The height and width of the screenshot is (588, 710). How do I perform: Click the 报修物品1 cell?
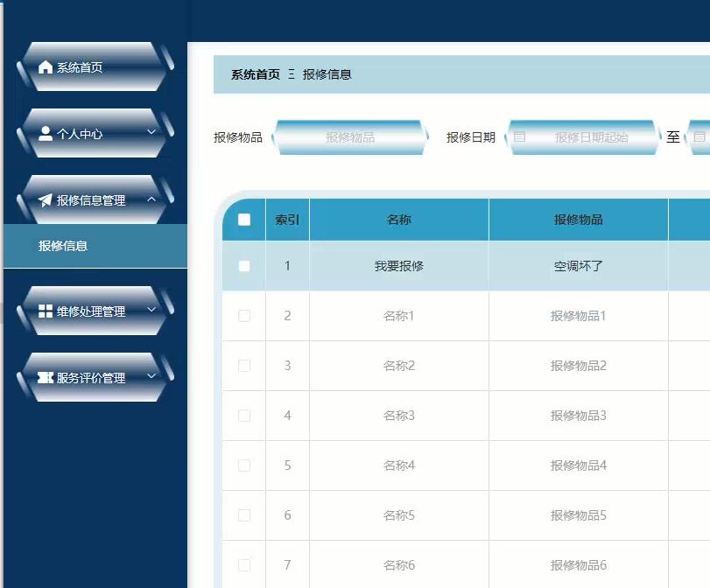tap(578, 316)
